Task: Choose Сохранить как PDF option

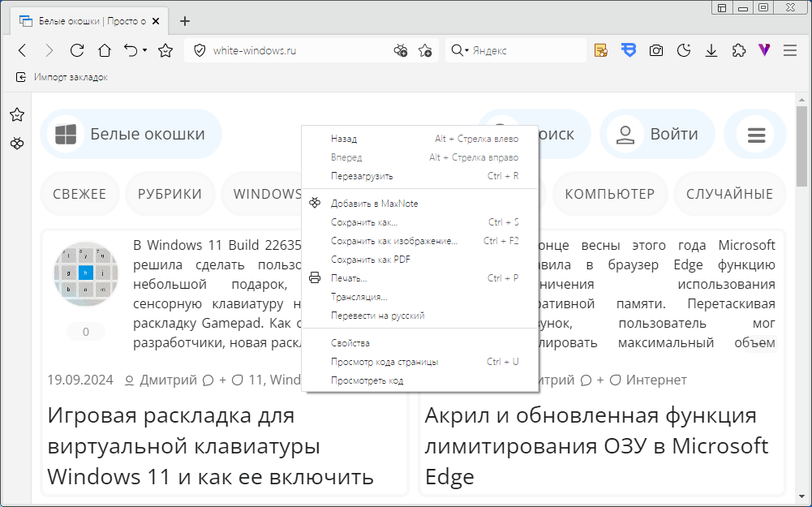Action: (x=420, y=260)
